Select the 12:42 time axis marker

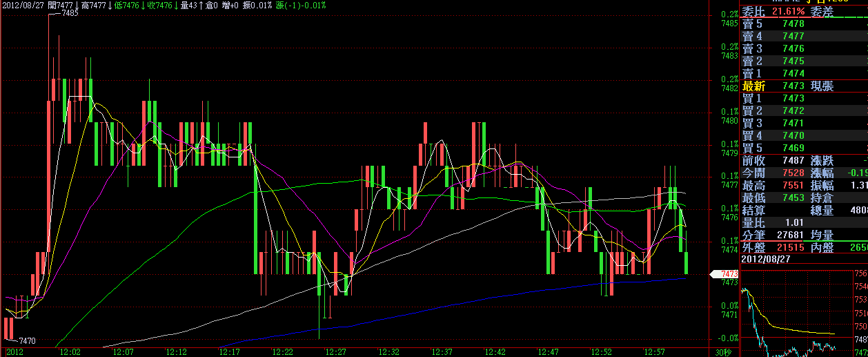coord(495,352)
